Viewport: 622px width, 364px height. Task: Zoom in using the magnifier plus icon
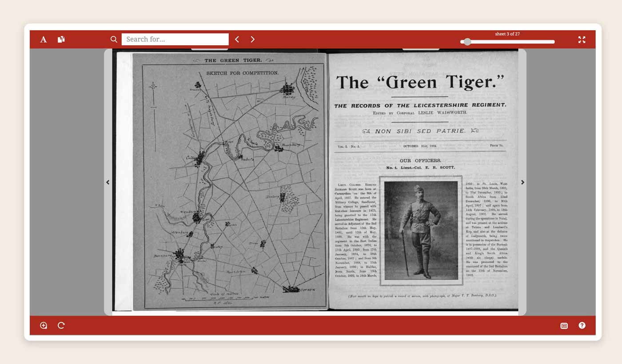[44, 325]
